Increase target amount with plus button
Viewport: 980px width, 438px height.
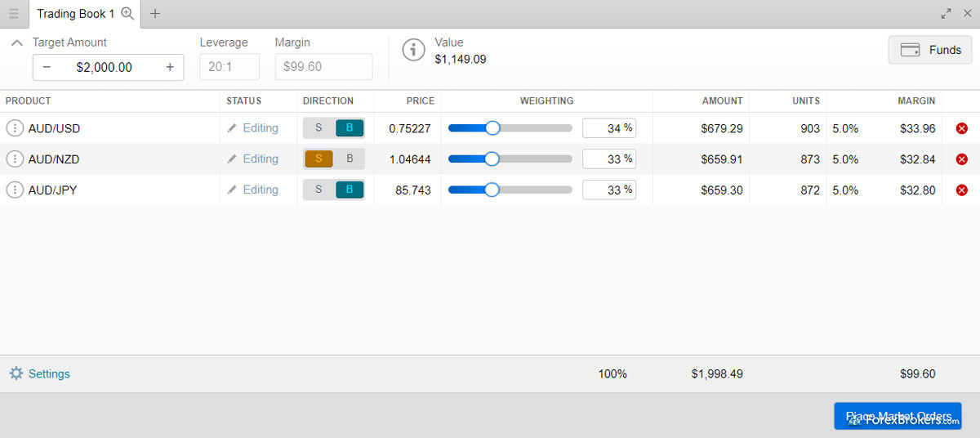click(170, 67)
